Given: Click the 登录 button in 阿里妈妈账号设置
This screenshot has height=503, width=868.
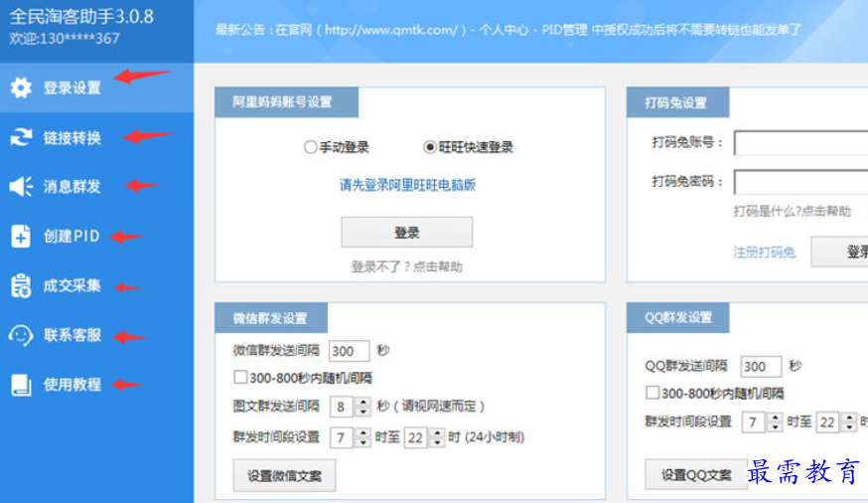Looking at the screenshot, I should (x=407, y=232).
